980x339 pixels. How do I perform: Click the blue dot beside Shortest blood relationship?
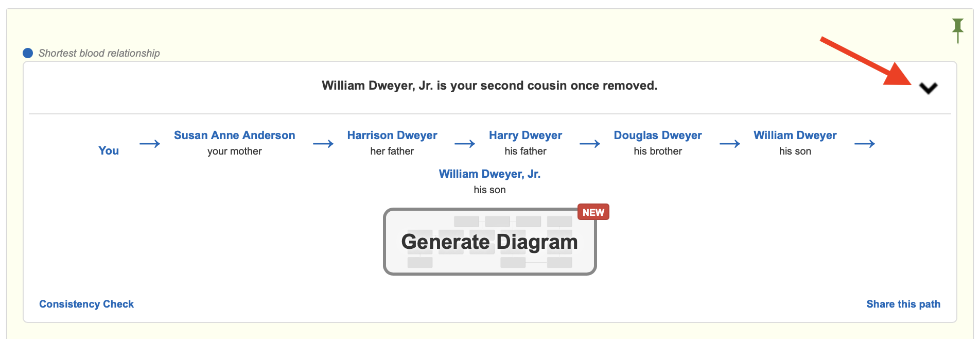(x=28, y=53)
